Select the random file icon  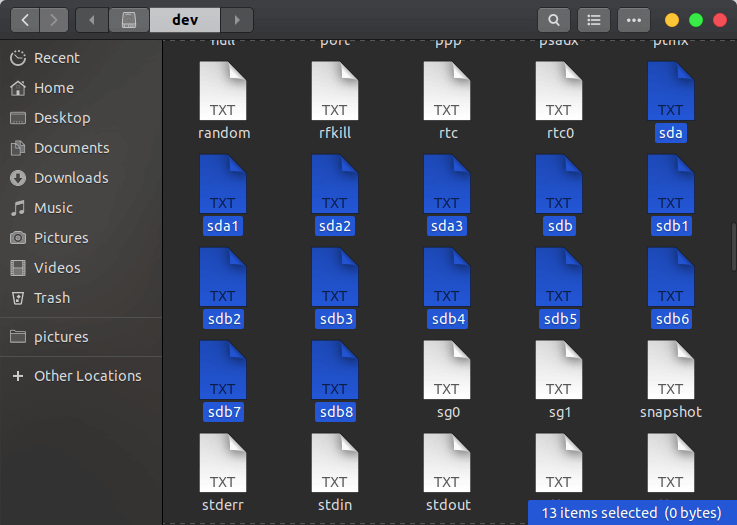pos(223,92)
